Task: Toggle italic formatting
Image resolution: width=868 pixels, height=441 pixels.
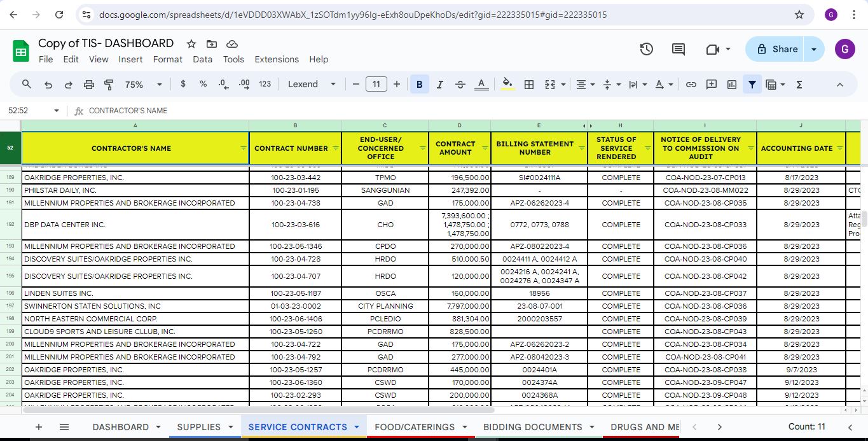Action: coord(440,85)
